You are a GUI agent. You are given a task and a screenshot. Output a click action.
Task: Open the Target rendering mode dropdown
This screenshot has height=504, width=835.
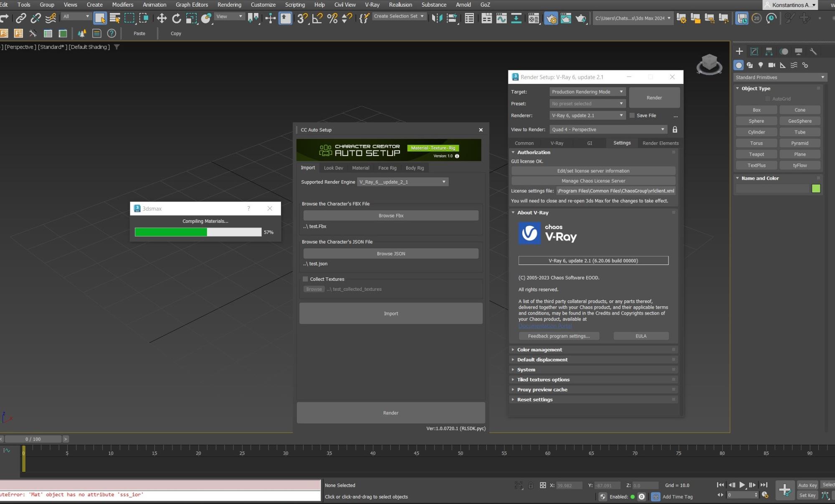(587, 92)
